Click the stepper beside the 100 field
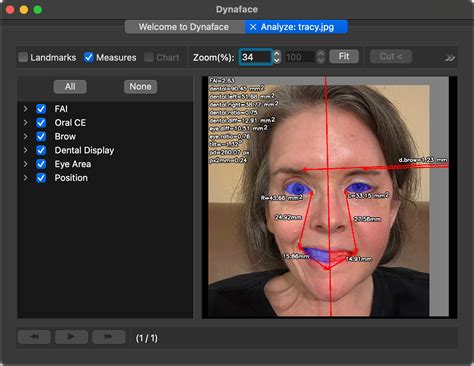Image resolution: width=474 pixels, height=366 pixels. [320, 57]
